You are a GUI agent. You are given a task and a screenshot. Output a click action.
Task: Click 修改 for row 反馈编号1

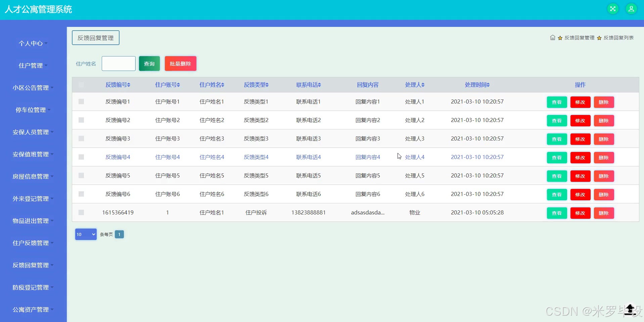point(581,102)
